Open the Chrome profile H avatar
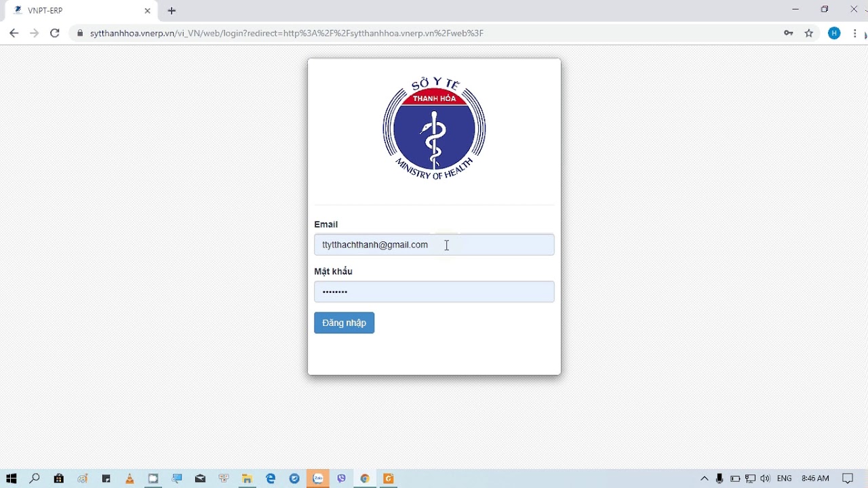The width and height of the screenshot is (868, 488). click(834, 33)
